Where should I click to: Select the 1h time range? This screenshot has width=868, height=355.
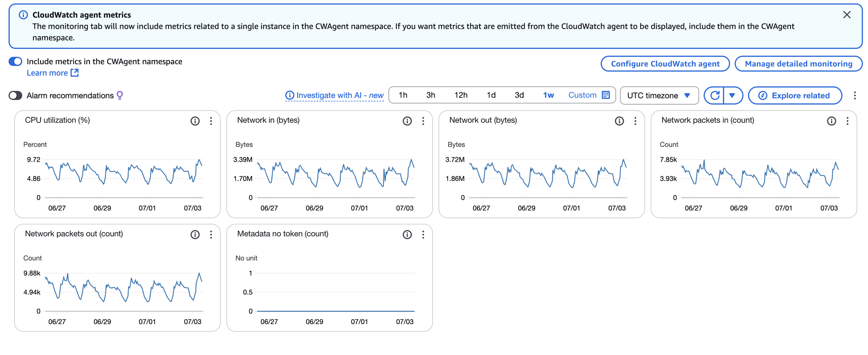coord(403,95)
